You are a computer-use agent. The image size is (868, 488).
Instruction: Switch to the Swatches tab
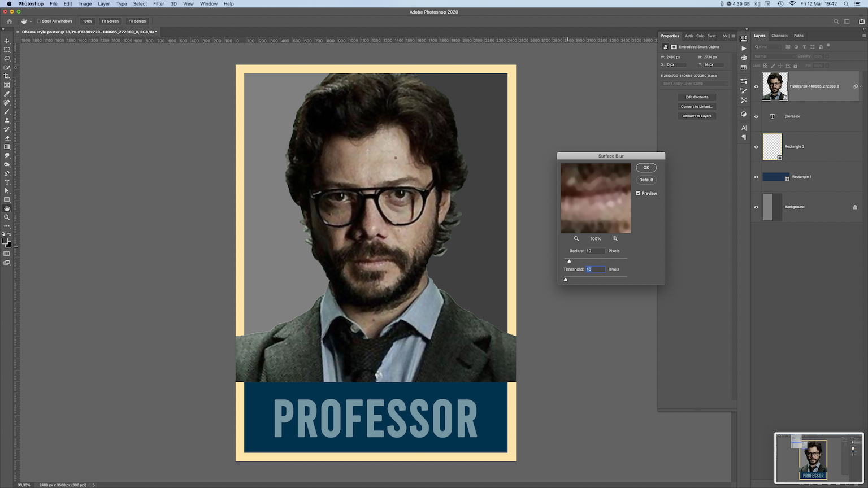coord(711,36)
